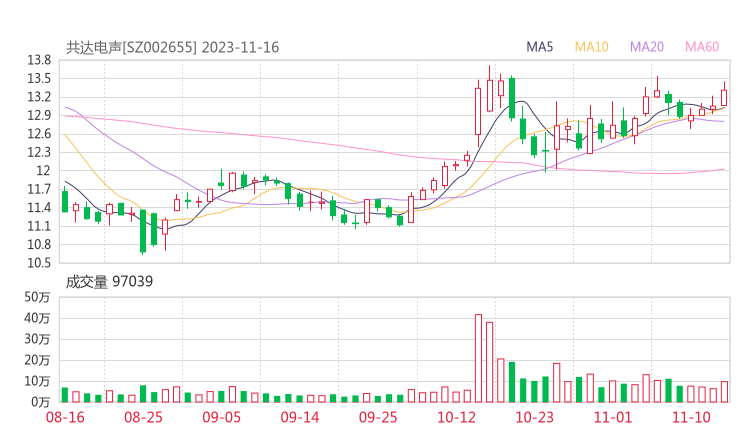740x440 pixels.
Task: Click the 12.3 price axis label
Action: click(39, 152)
